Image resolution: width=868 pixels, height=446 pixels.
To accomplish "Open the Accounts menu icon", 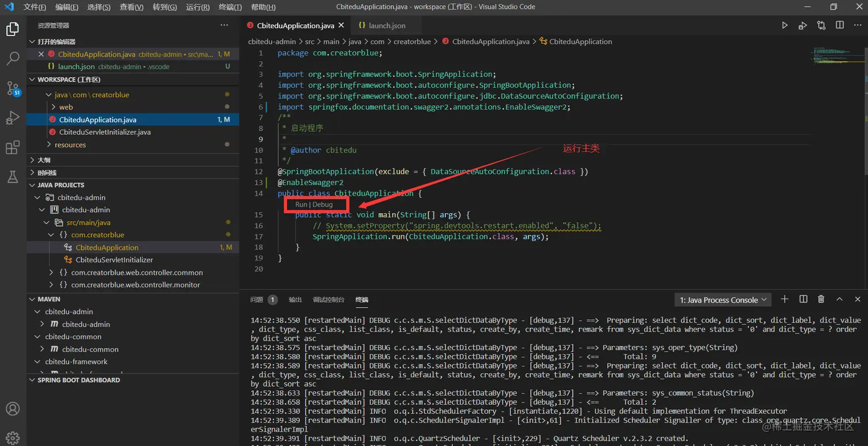I will tap(13, 409).
